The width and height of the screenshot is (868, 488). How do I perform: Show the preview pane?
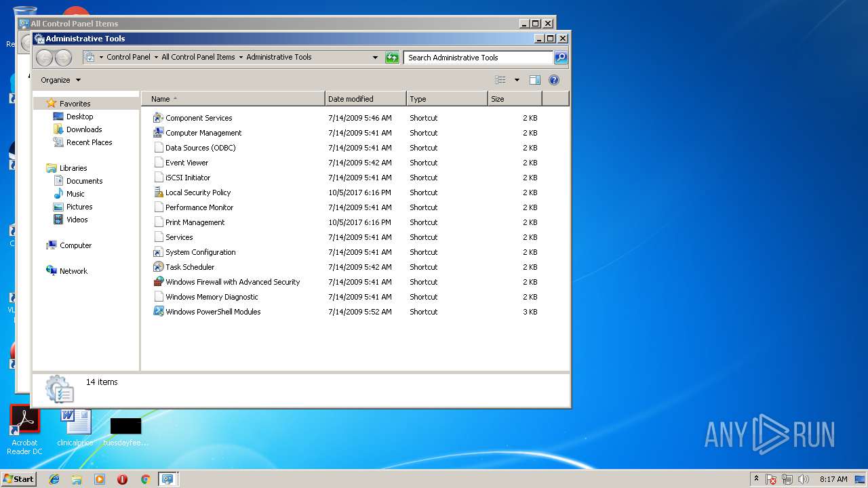tap(535, 80)
